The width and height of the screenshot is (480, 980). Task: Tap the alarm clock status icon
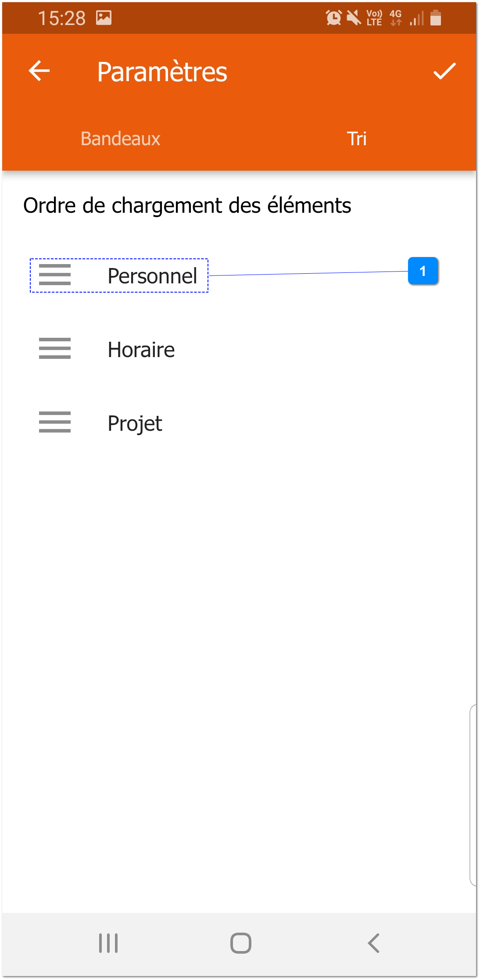point(333,18)
